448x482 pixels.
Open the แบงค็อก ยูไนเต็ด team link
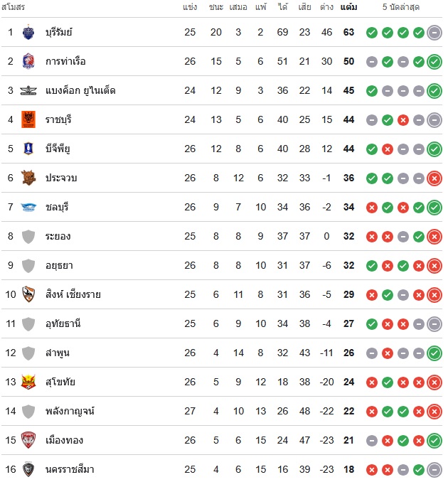[80, 90]
